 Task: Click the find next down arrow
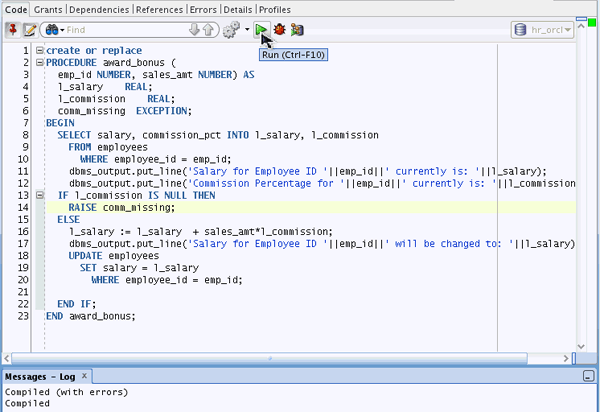tap(193, 30)
